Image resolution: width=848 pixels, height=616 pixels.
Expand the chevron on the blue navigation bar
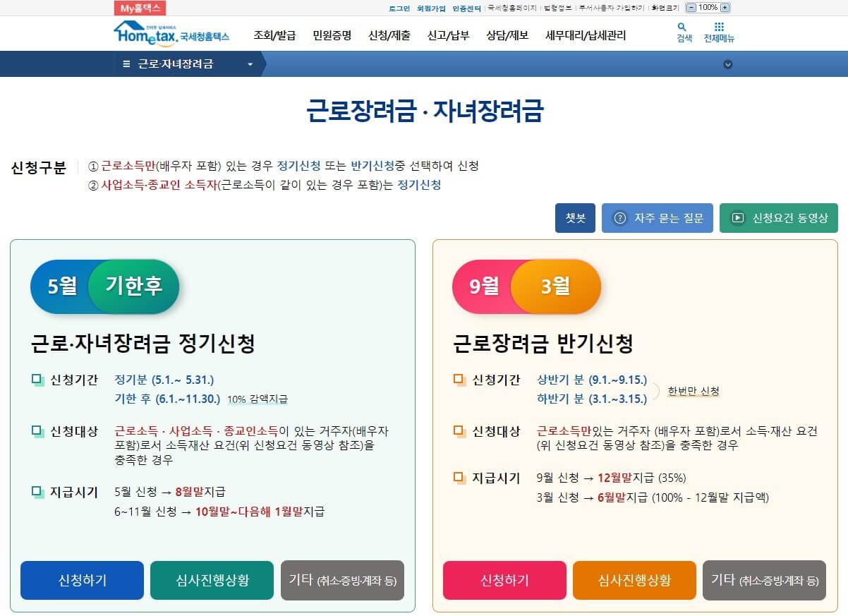click(x=728, y=64)
